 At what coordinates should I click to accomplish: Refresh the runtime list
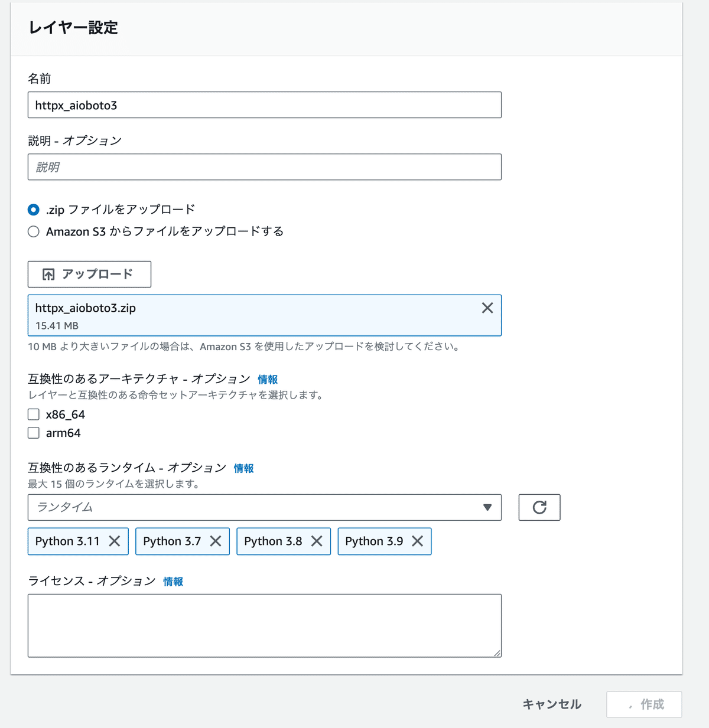tap(539, 507)
